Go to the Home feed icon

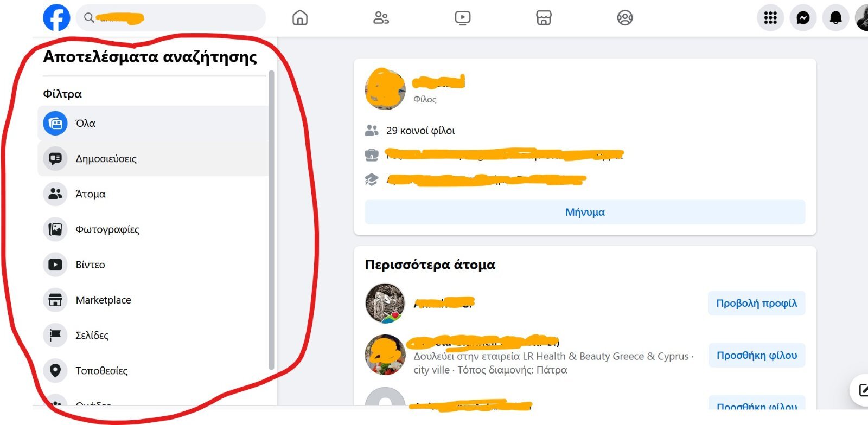(x=300, y=18)
